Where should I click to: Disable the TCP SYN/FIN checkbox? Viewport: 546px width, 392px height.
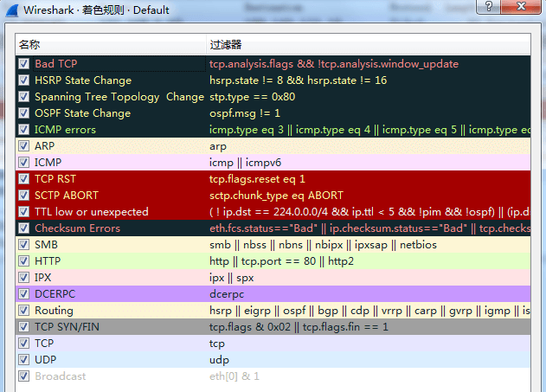[x=23, y=327]
